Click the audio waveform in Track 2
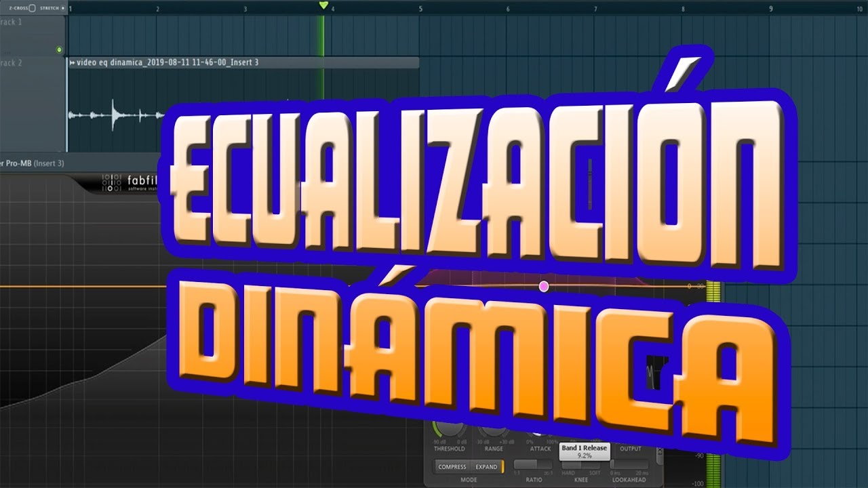 (x=115, y=114)
